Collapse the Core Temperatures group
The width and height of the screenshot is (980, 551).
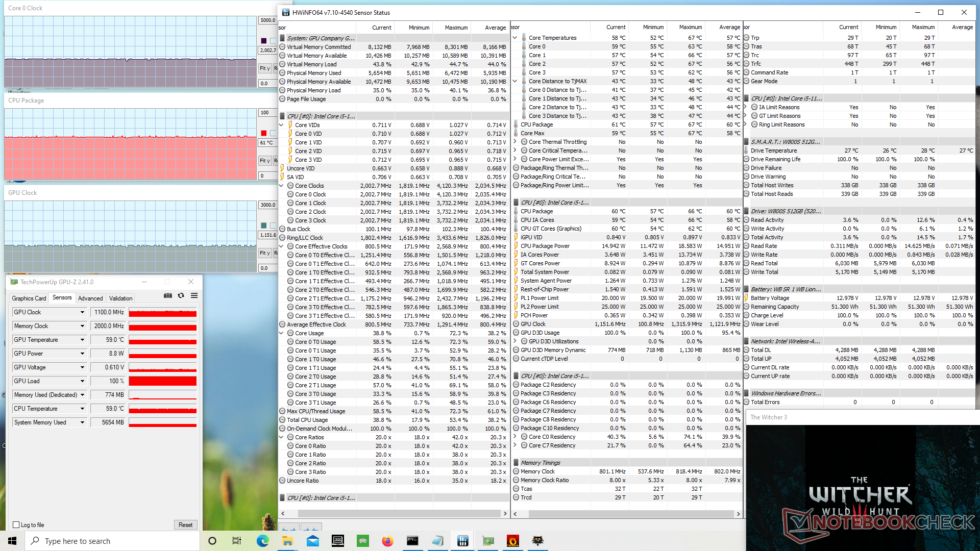[515, 38]
